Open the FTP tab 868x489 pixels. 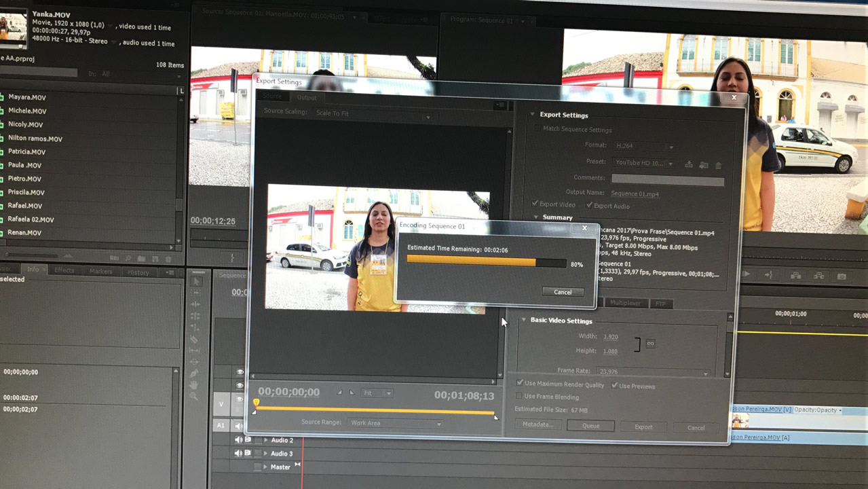[x=661, y=304]
